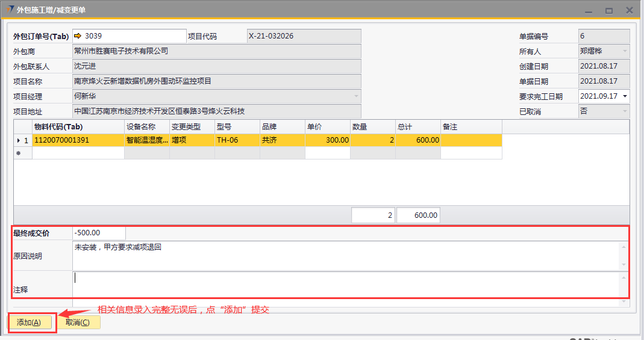
Task: Expand the 要求完工日期 date dropdown
Action: pos(625,96)
